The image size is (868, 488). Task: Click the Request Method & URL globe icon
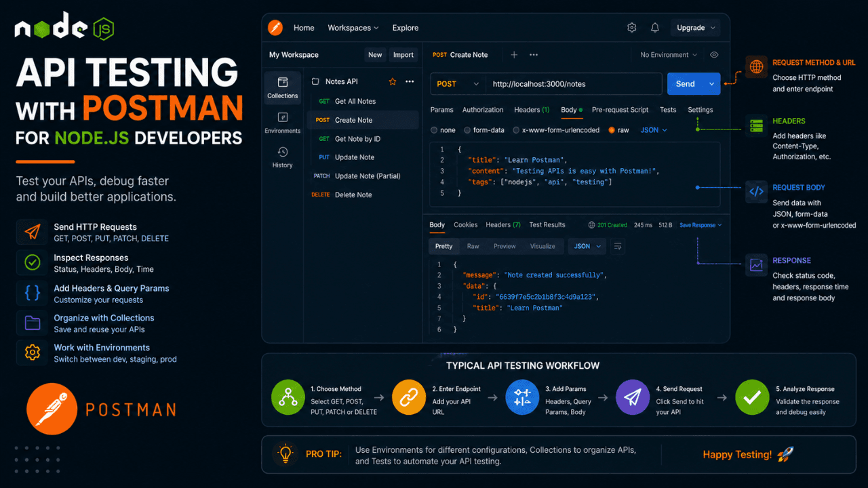pos(755,66)
